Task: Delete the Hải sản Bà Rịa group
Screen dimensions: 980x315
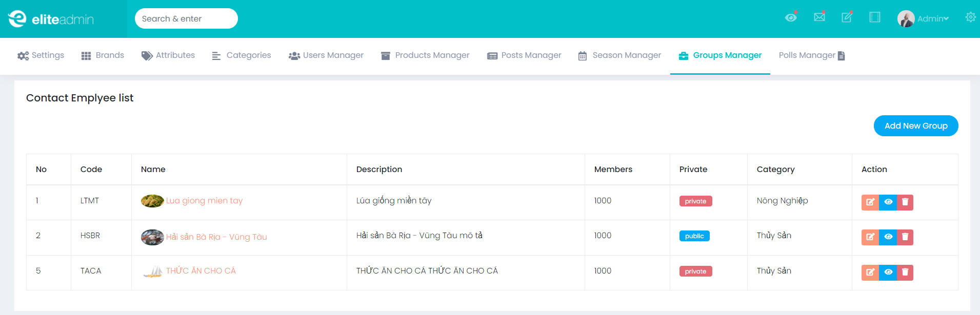Action: click(x=905, y=237)
